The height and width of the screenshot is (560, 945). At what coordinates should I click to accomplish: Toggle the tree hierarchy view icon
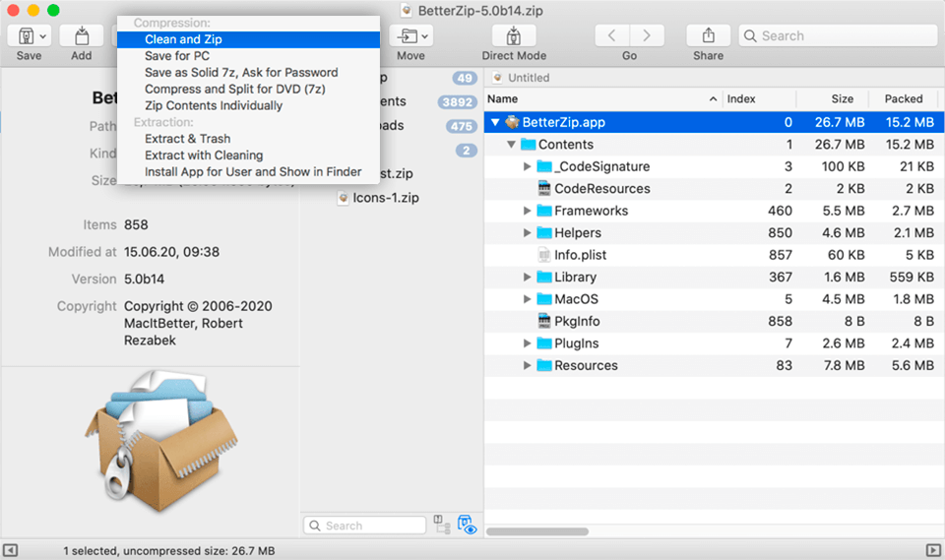tap(442, 526)
